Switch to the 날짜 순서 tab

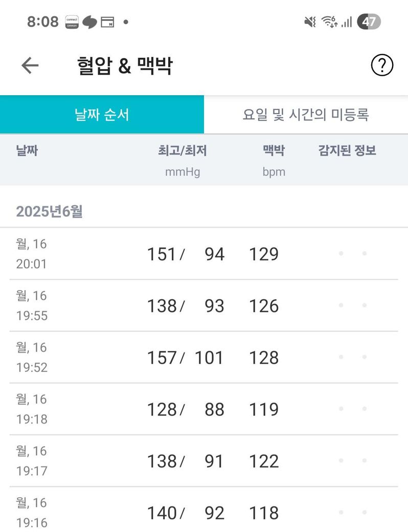tap(102, 115)
